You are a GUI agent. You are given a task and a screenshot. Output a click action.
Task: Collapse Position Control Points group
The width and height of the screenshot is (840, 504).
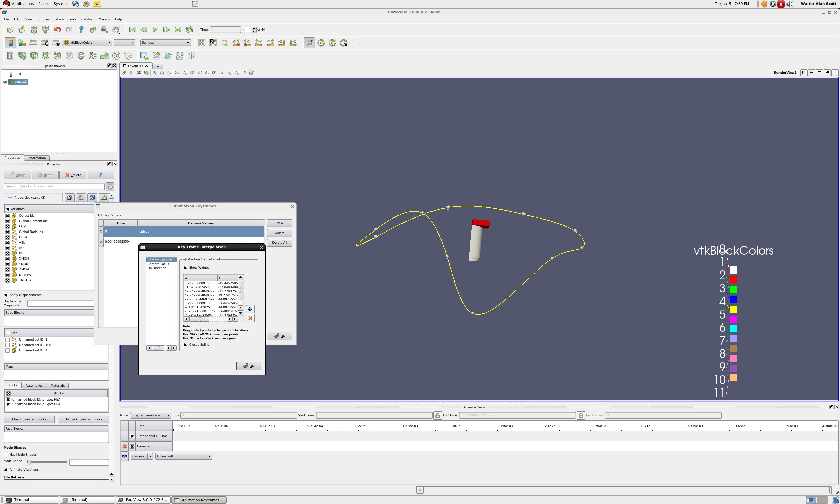click(184, 259)
